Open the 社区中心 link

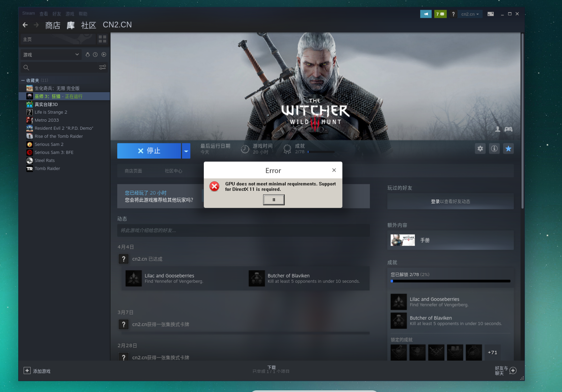coord(174,171)
